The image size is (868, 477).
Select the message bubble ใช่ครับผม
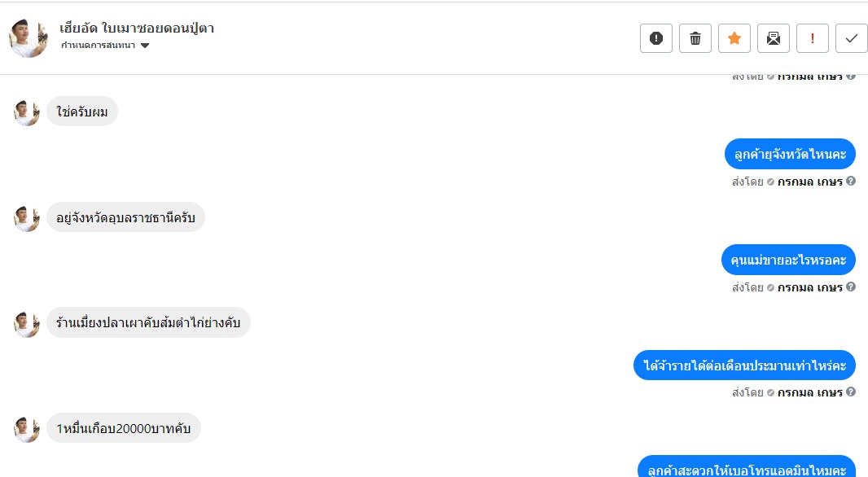point(82,112)
